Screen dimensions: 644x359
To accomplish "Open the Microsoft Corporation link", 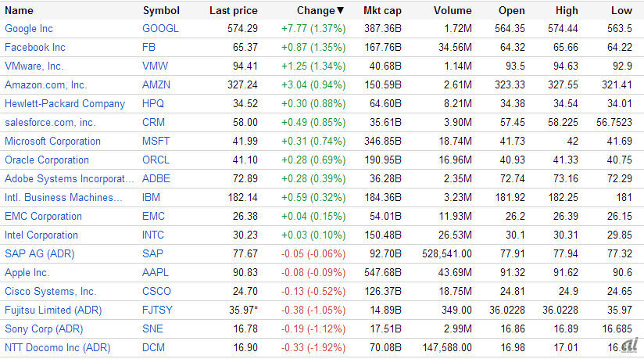I will (53, 142).
